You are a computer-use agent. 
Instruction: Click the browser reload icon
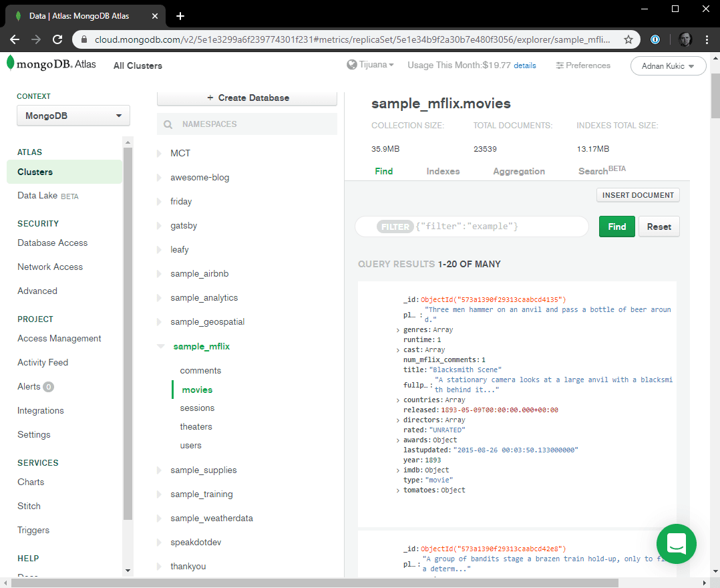point(57,39)
